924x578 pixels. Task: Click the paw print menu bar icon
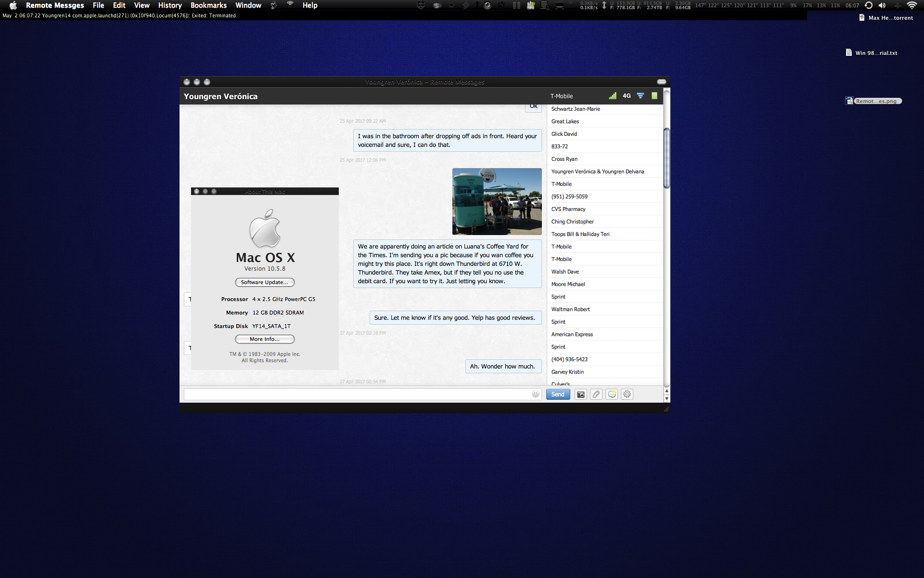pyautogui.click(x=501, y=5)
